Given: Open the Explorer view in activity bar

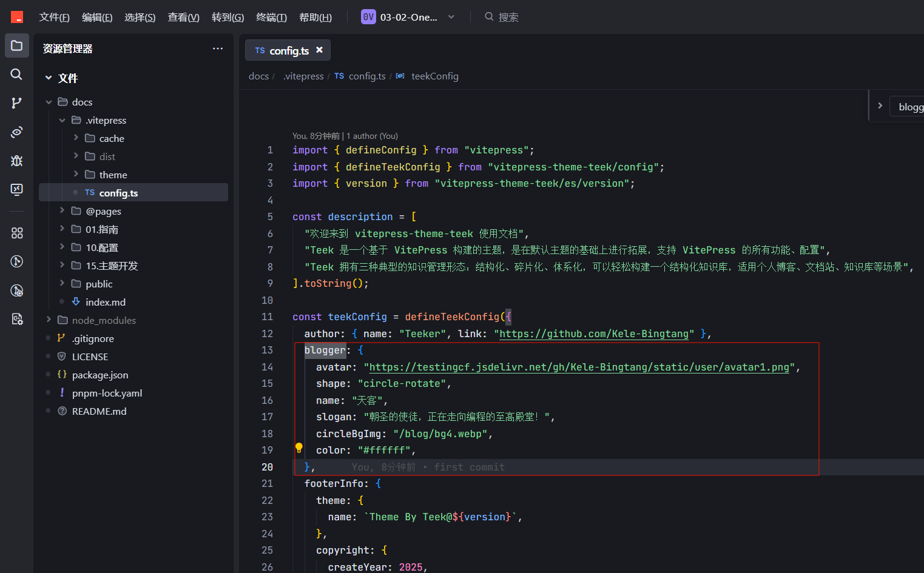Looking at the screenshot, I should 17,45.
